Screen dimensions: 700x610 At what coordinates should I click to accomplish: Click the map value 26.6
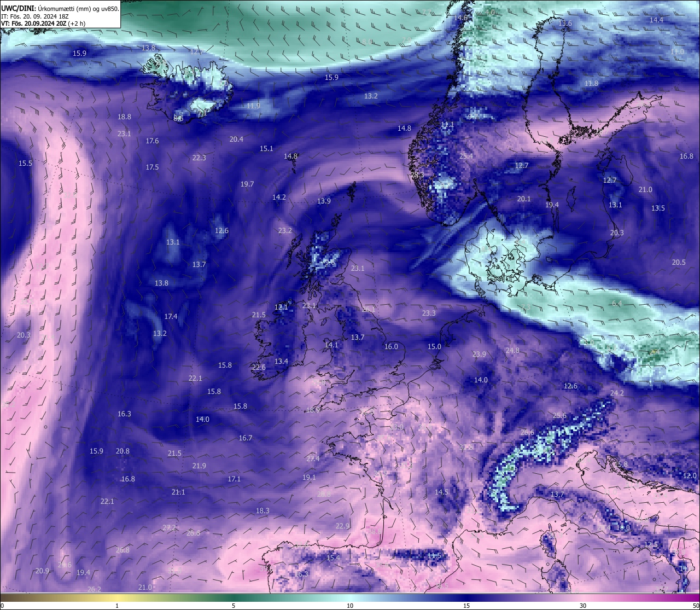527,433
